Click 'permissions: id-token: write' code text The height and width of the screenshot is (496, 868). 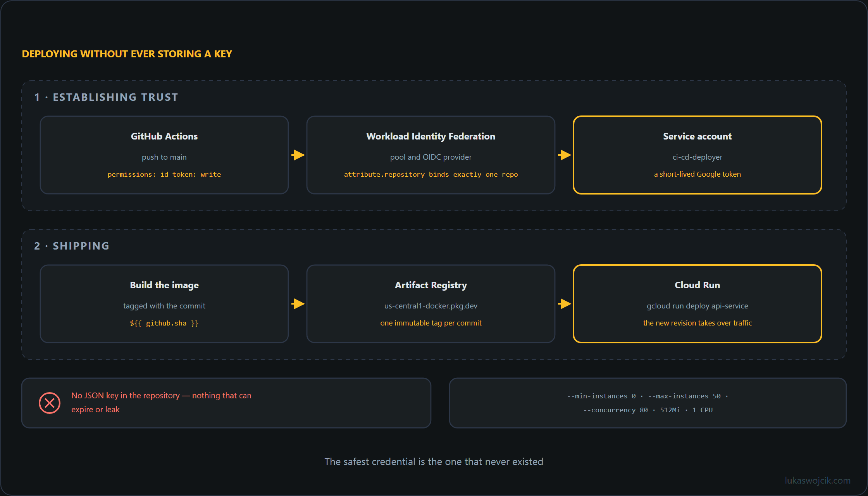[x=164, y=174]
